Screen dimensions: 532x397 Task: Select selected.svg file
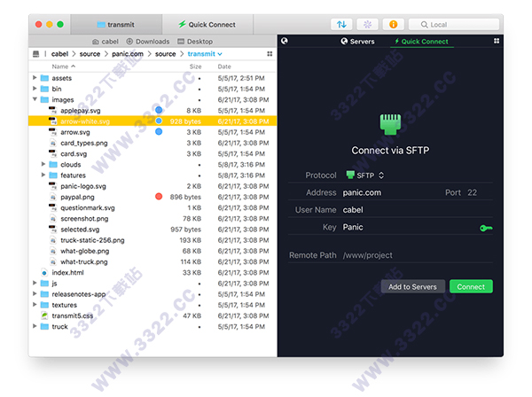point(80,230)
